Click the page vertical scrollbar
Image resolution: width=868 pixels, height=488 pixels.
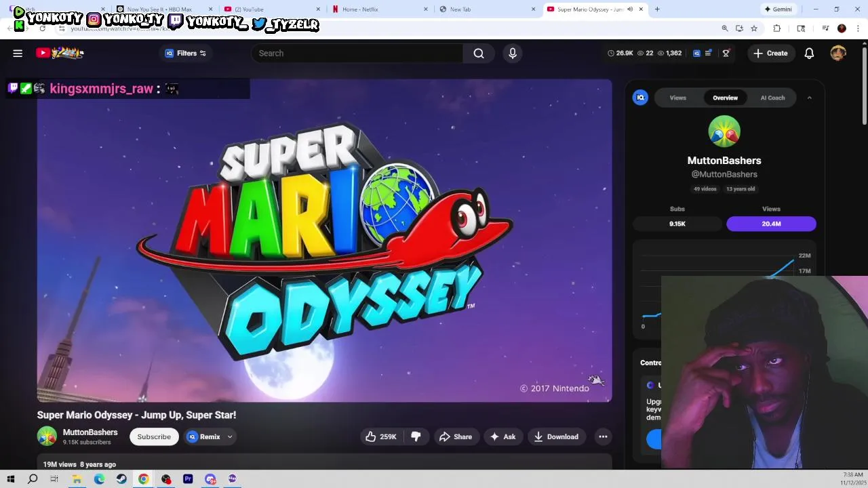coord(864,85)
